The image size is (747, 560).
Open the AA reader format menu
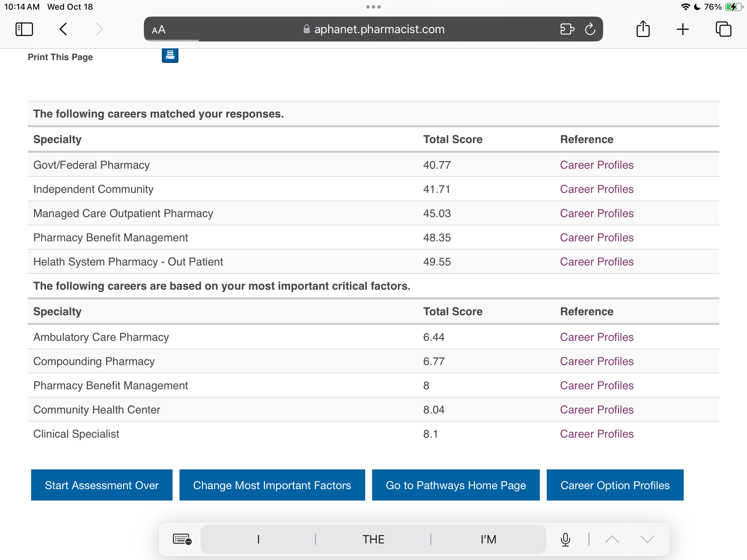(159, 30)
